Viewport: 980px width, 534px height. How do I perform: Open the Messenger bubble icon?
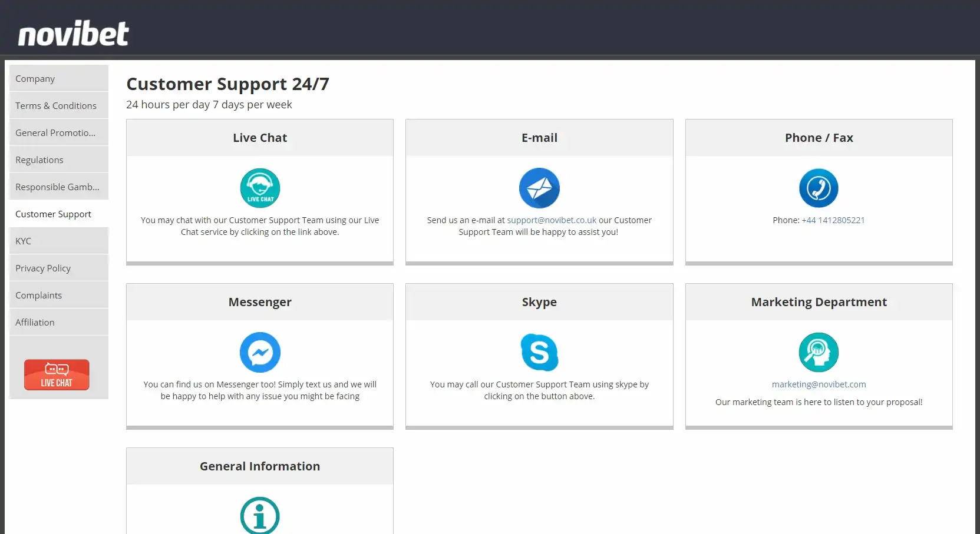(260, 353)
